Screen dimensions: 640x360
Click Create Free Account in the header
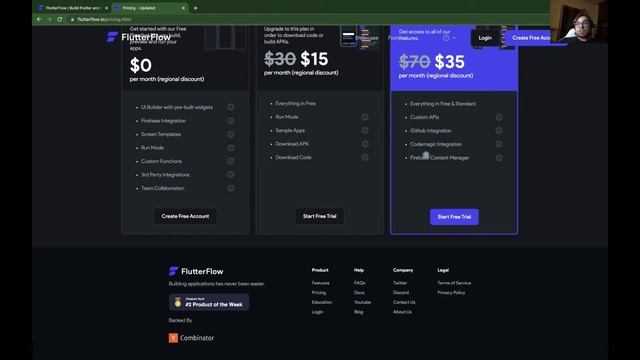click(x=531, y=38)
